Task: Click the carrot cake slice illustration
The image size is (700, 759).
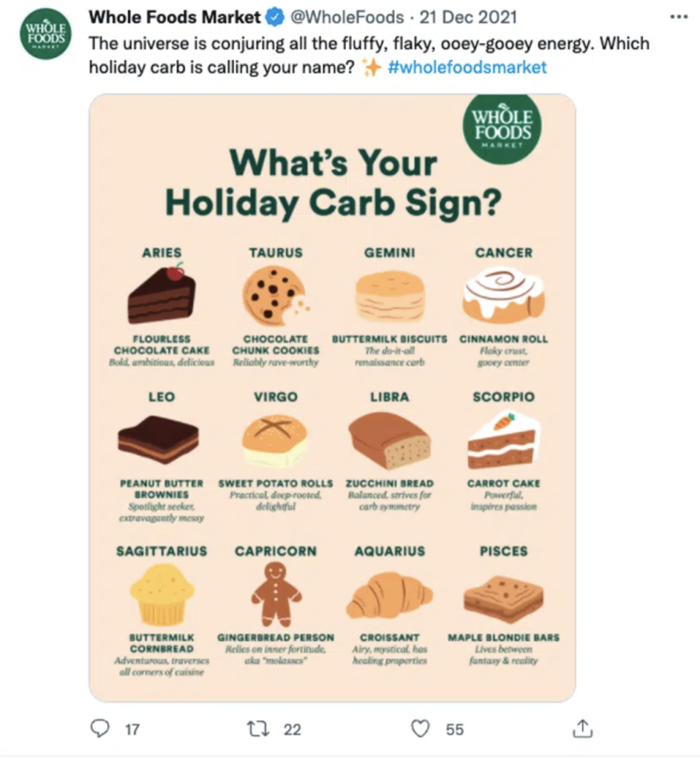Action: (x=504, y=440)
